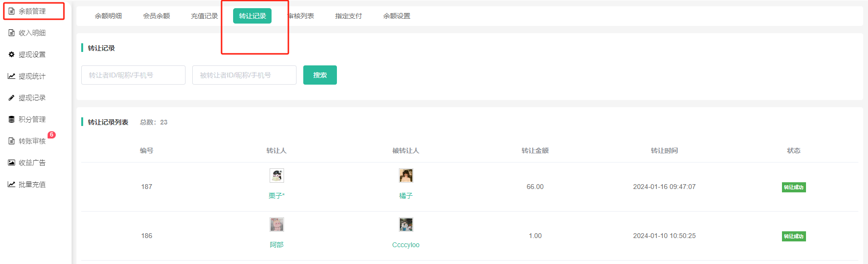Viewport: 868px width, 264px height.
Task: Open 转账审核 with the 6 badge
Action: point(32,141)
